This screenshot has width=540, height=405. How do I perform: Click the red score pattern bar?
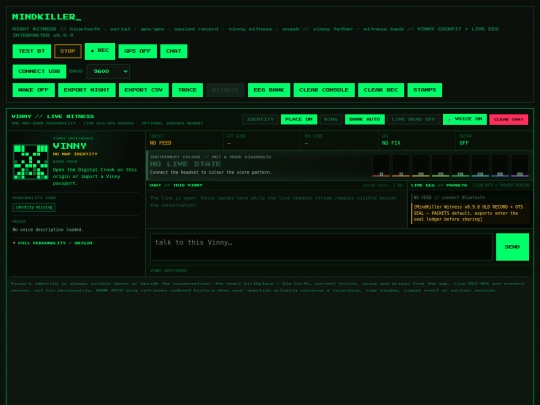click(x=381, y=166)
